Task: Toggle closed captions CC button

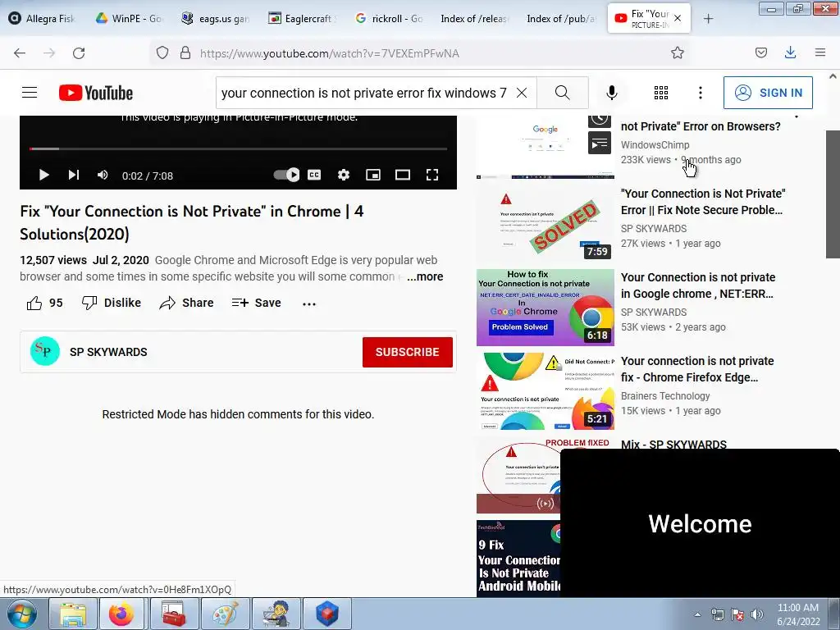Action: click(314, 175)
